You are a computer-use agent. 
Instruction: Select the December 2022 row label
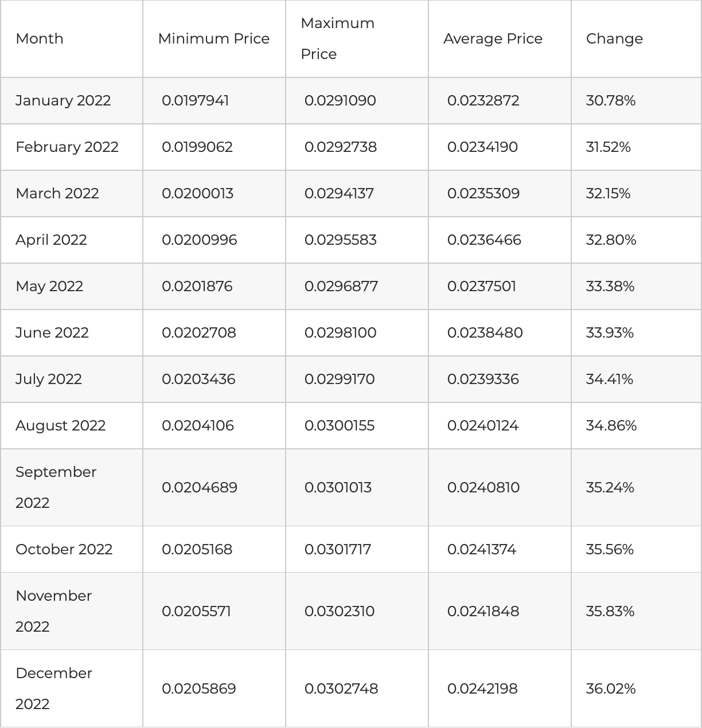click(x=53, y=688)
